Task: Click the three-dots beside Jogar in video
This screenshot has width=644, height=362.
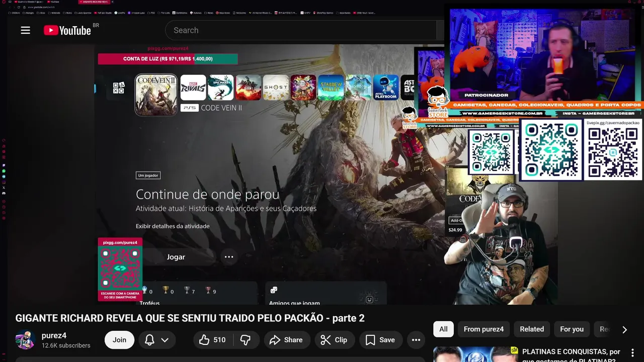Action: 229,257
